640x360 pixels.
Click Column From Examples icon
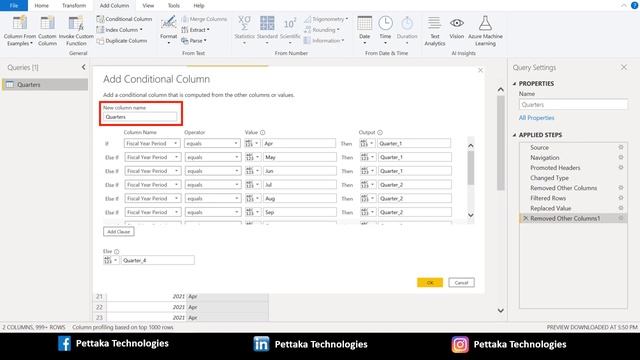(x=20, y=24)
